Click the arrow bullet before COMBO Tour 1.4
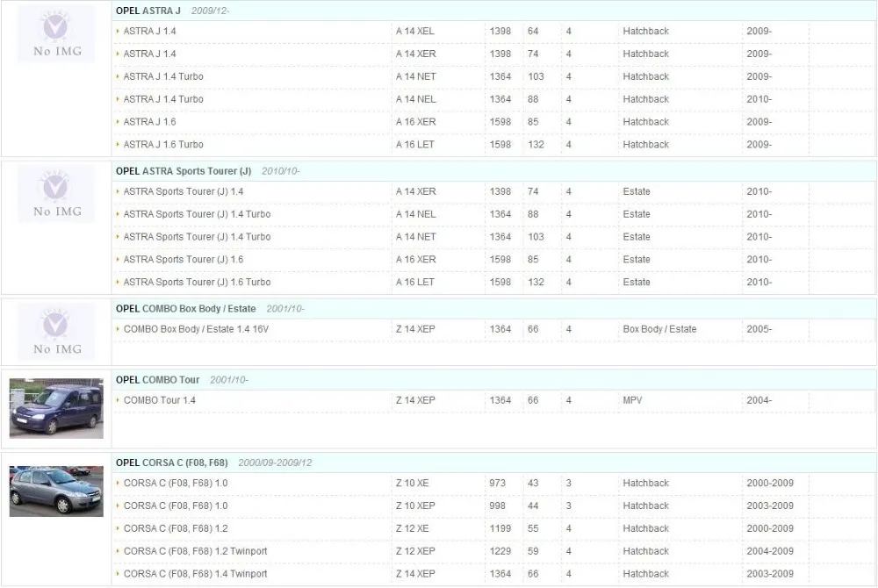The height and width of the screenshot is (588, 878). [x=118, y=400]
